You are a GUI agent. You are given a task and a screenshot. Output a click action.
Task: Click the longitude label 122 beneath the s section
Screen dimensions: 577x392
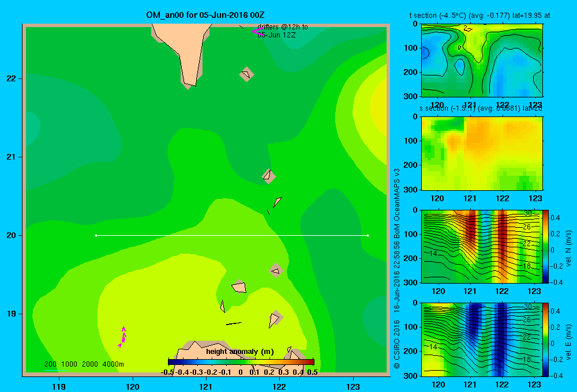[x=503, y=198]
